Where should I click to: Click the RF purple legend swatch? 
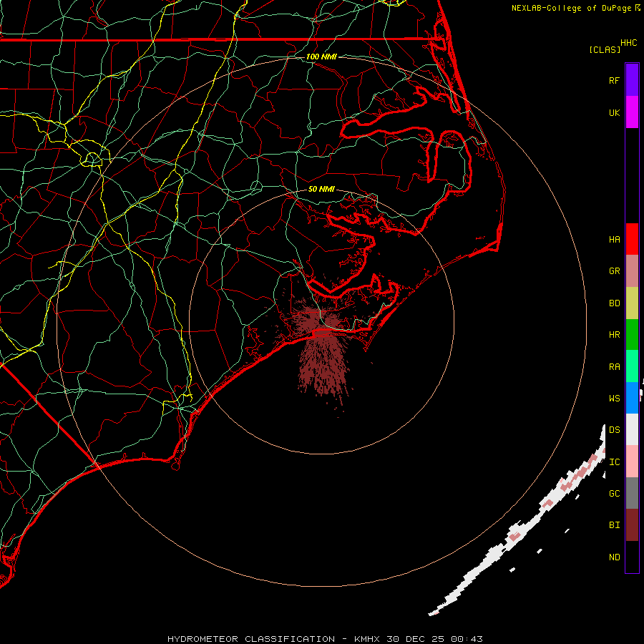[632, 80]
